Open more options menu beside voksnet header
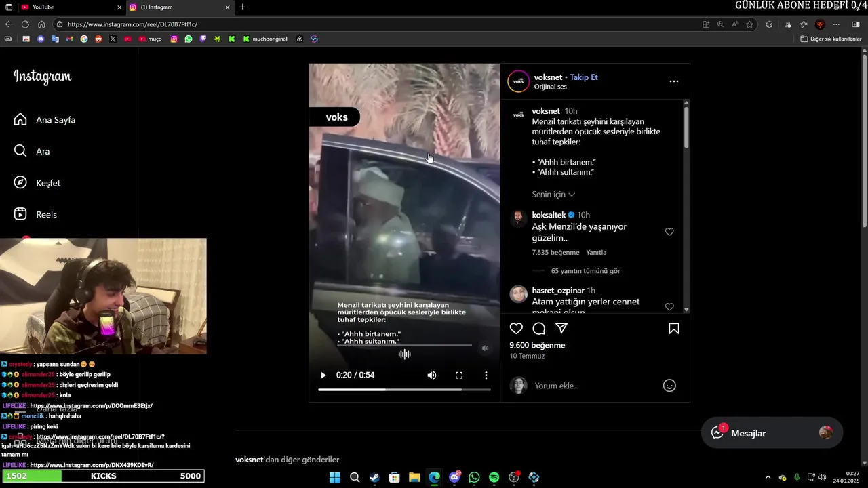Image resolution: width=868 pixels, height=488 pixels. point(673,81)
